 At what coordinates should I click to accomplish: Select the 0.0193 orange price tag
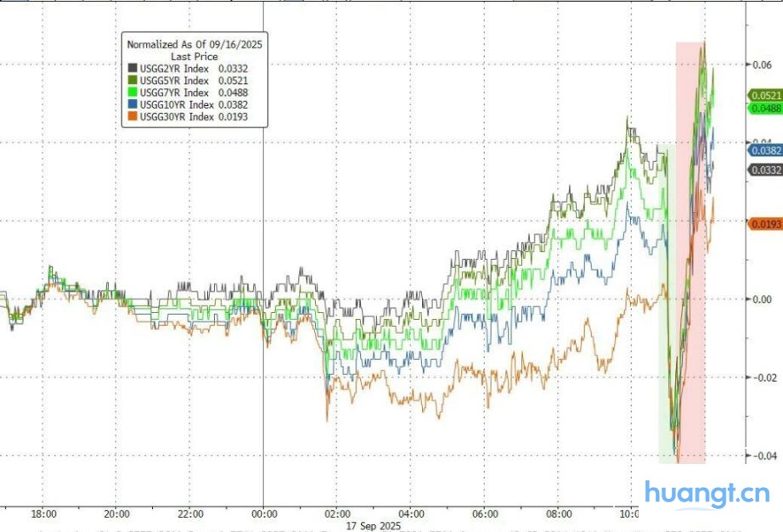(x=764, y=223)
